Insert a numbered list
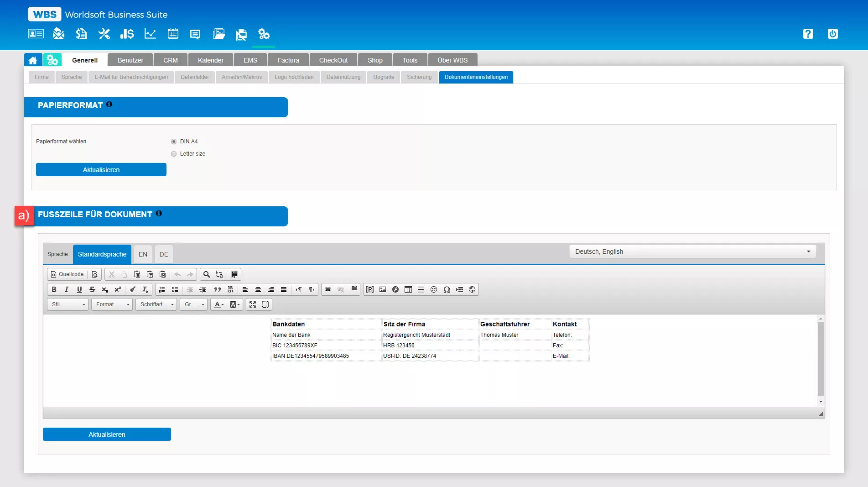The image size is (868, 487). [x=162, y=289]
